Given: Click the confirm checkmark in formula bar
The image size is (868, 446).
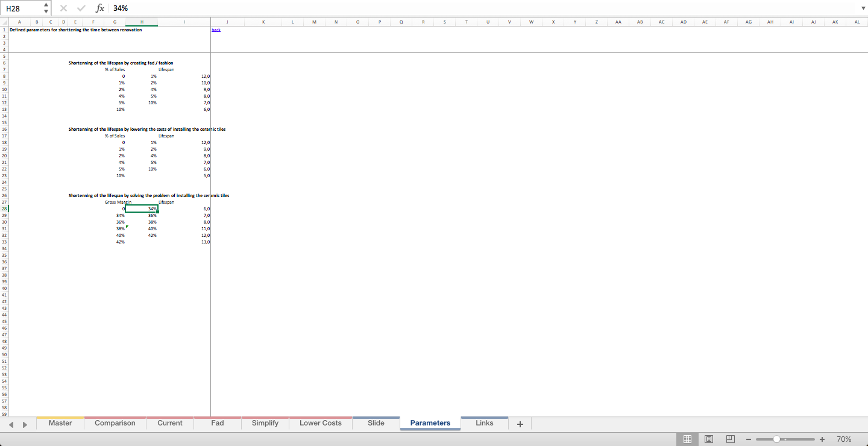Looking at the screenshot, I should point(81,8).
